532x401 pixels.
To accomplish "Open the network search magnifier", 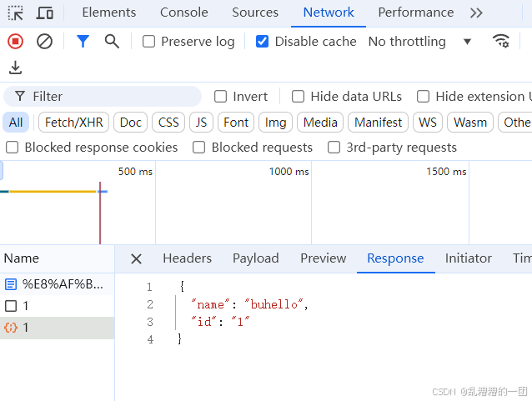I will [112, 42].
